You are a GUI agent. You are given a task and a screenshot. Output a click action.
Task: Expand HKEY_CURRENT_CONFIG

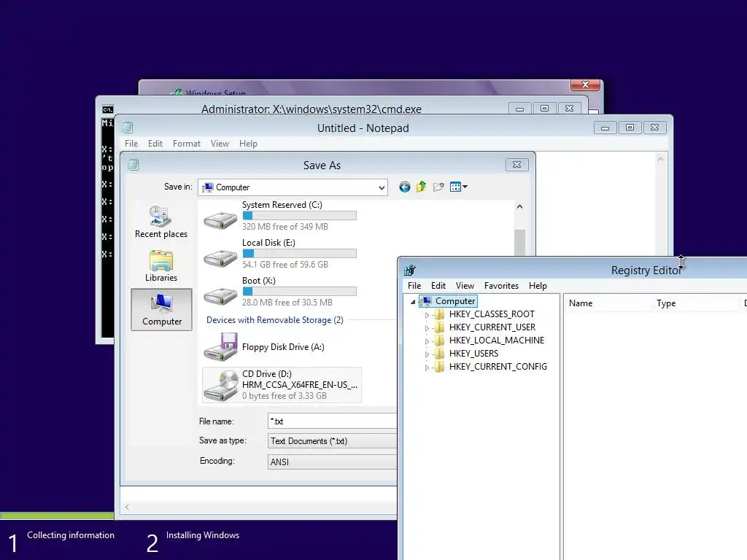[427, 367]
